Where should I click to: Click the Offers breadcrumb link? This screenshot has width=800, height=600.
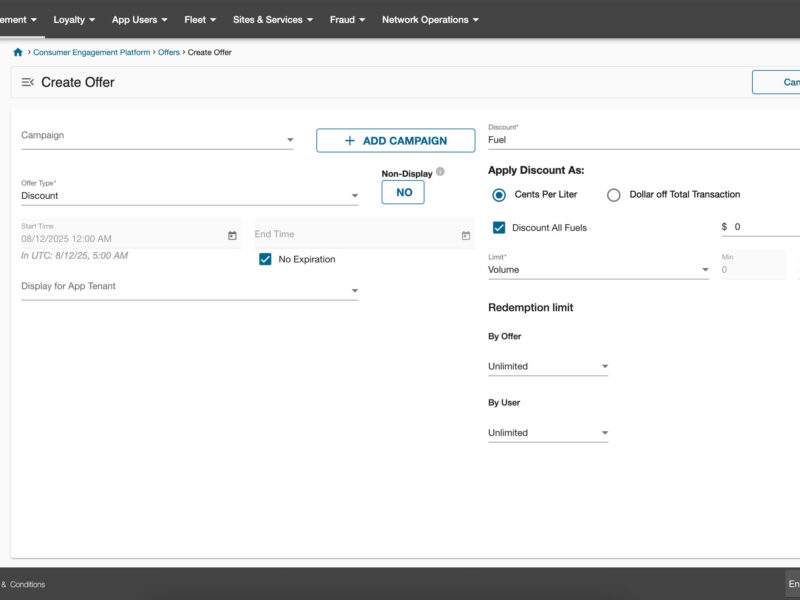pyautogui.click(x=168, y=51)
